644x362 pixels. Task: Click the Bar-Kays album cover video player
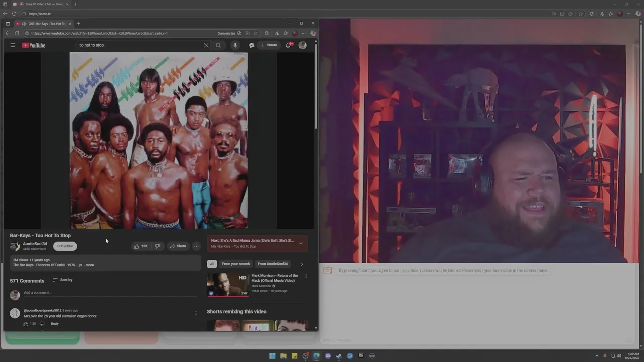[x=158, y=141]
